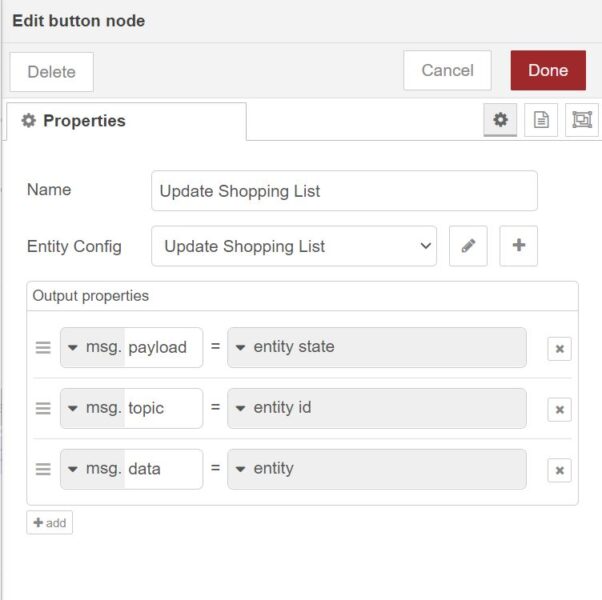Screen dimensions: 602x600
Task: Remove the msg.topic output property row
Action: click(x=559, y=409)
